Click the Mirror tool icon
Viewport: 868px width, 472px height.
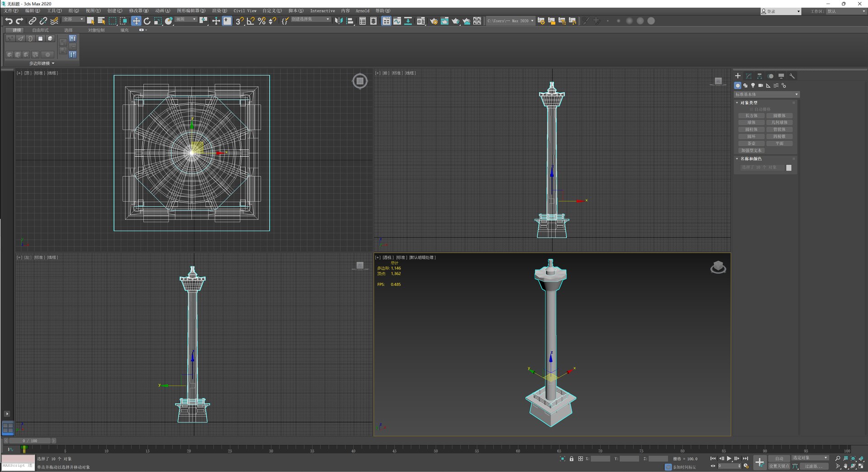click(x=339, y=21)
